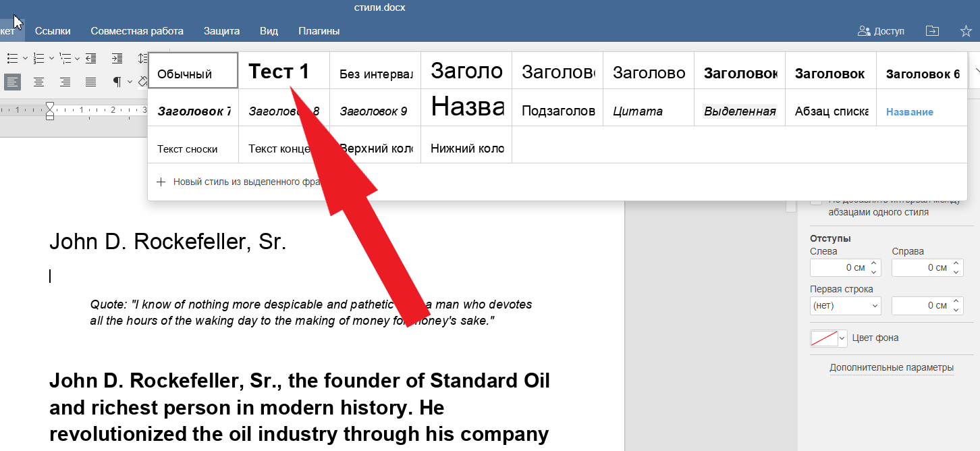Decrease paragraph indent
The width and height of the screenshot is (980, 451).
[91, 58]
